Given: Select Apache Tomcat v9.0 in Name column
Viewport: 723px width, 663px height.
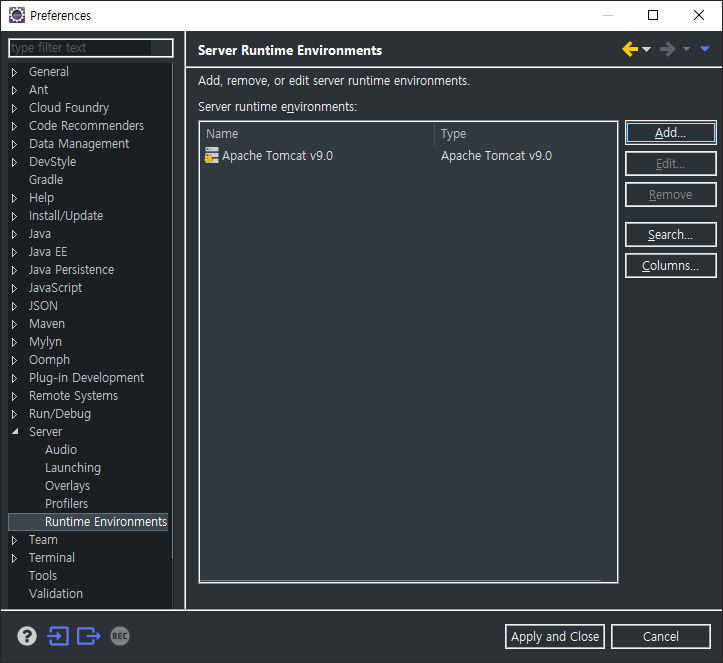Looking at the screenshot, I should pos(278,156).
